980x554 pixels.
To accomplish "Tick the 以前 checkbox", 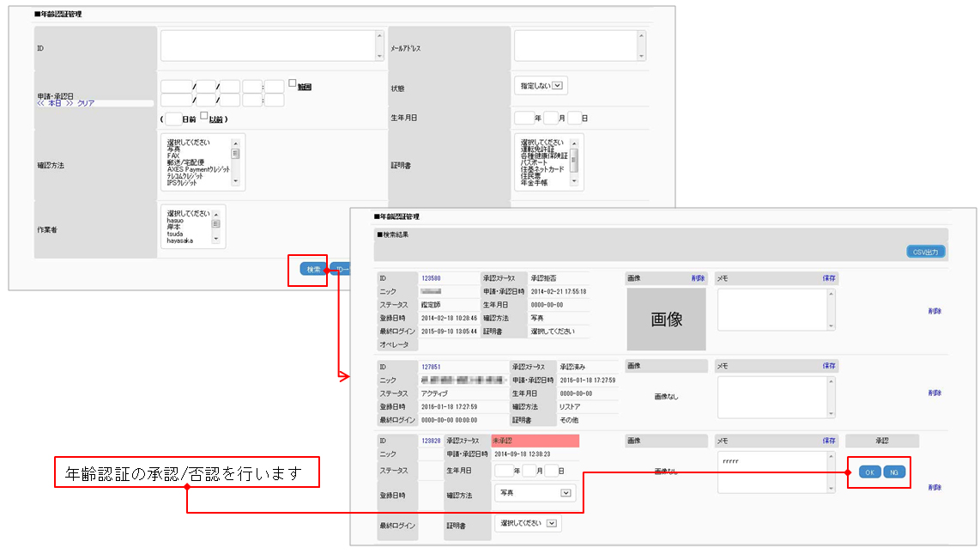I will pos(204,116).
